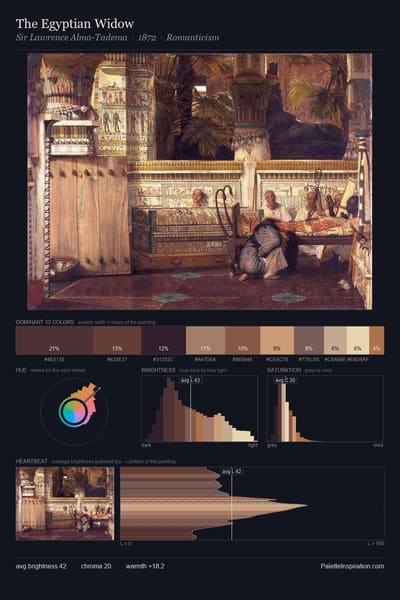Select the 9% peach color swatch
The height and width of the screenshot is (600, 400).
[x=277, y=340]
